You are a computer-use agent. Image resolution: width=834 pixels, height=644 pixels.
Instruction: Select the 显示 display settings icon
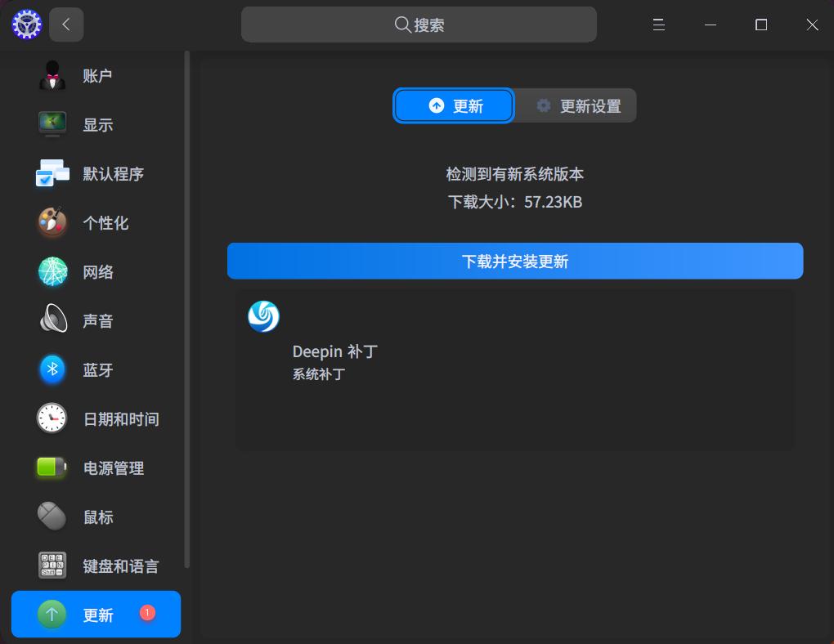(x=52, y=124)
